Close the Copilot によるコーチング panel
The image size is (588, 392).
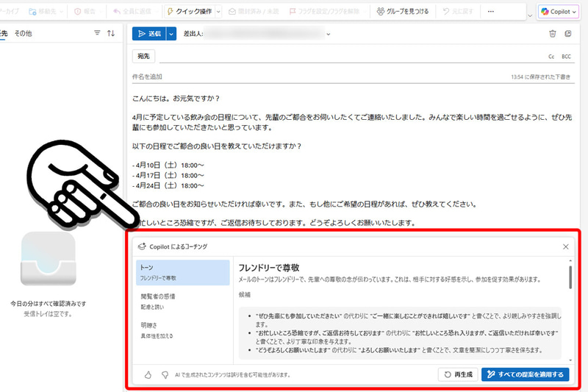565,246
